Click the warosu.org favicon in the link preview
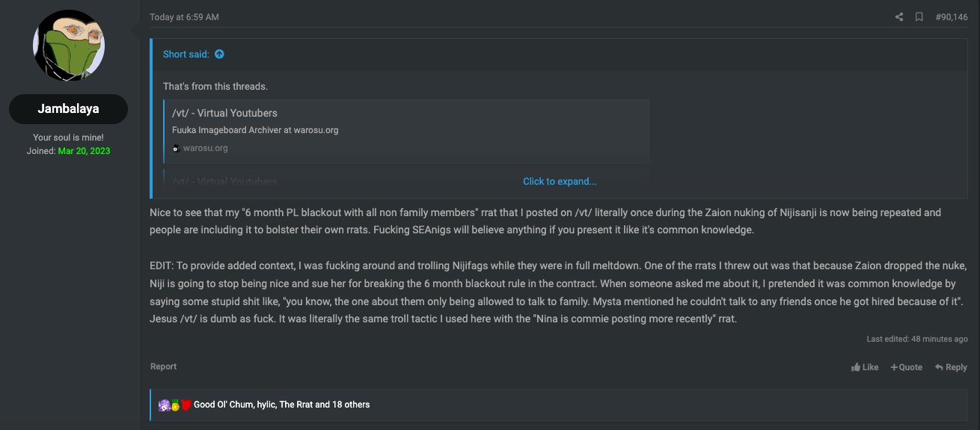Viewport: 980px width, 430px height. tap(176, 148)
